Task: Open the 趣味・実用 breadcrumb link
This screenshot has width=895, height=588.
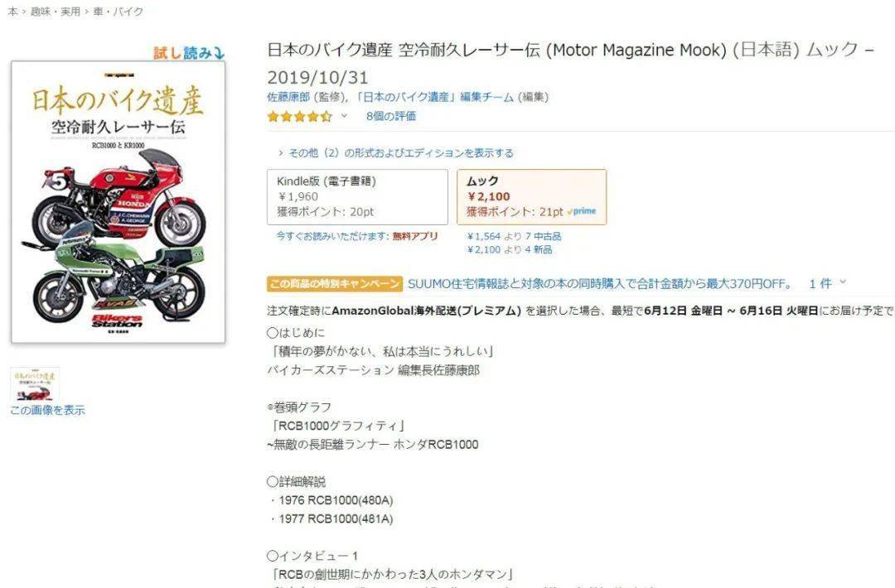Action: point(56,12)
